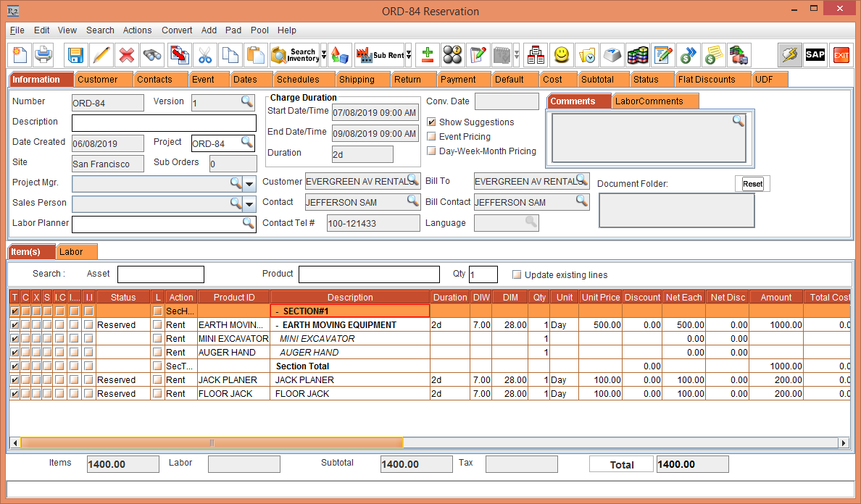The width and height of the screenshot is (861, 504).
Task: Click the scissors cut icon
Action: (205, 55)
